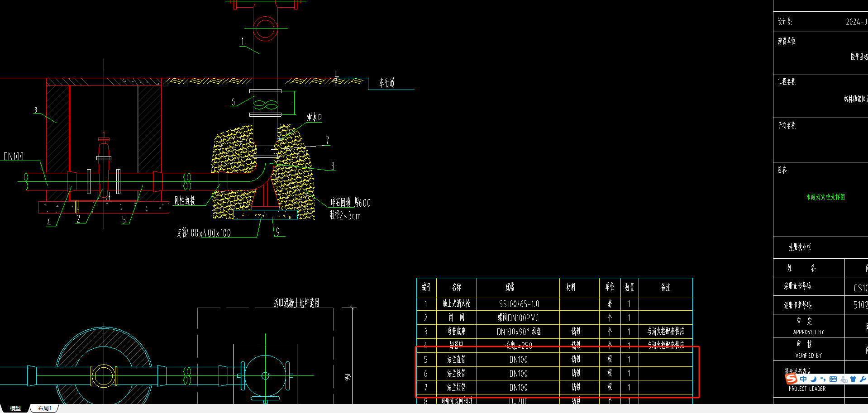Open Sogou toolbox wrench icon
The width and height of the screenshot is (868, 413).
click(x=863, y=379)
